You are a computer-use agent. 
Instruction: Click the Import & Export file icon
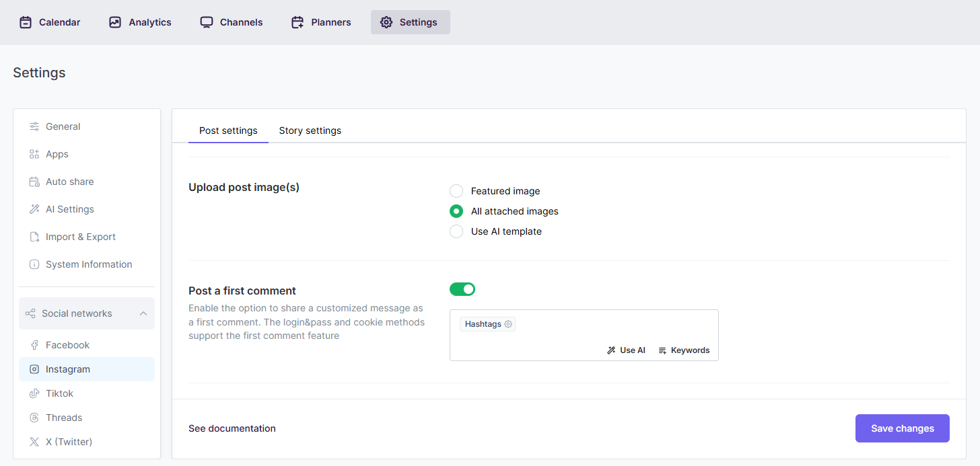[34, 237]
